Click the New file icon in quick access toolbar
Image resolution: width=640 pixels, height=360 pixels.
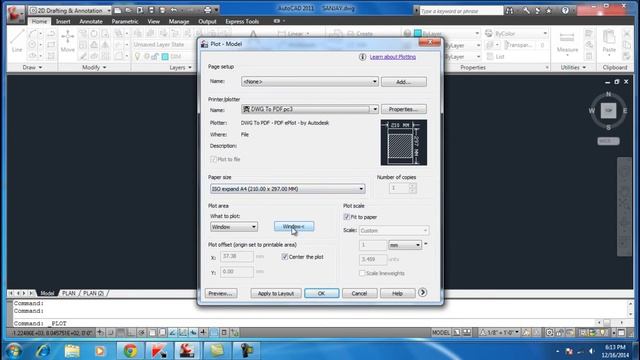pos(118,10)
